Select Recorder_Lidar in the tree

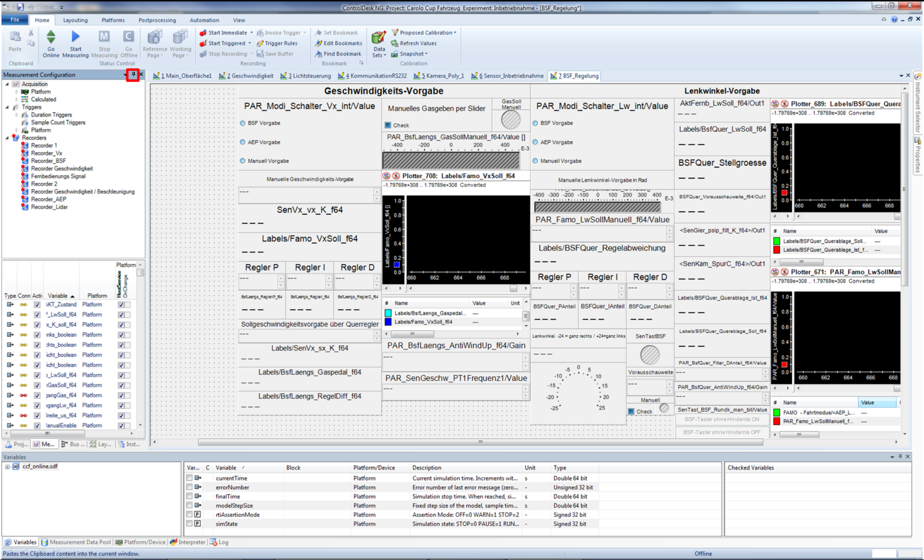[x=49, y=207]
